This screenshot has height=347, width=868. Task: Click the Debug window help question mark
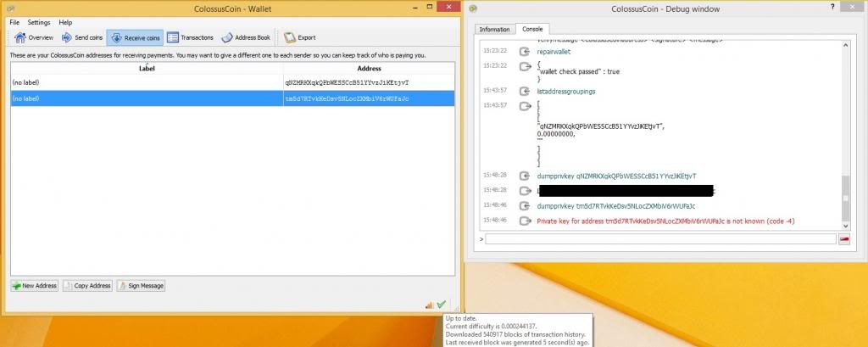point(832,6)
